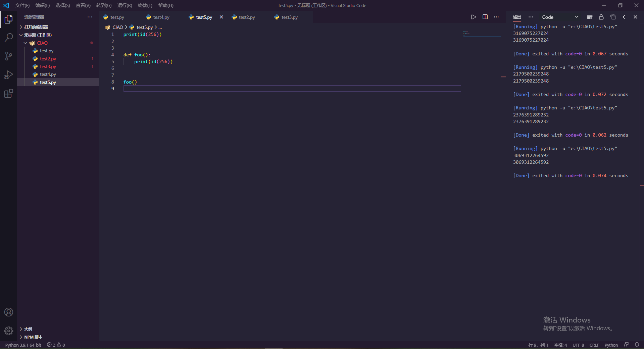Maximize the output panel with chevron
The height and width of the screenshot is (349, 644).
pos(624,17)
